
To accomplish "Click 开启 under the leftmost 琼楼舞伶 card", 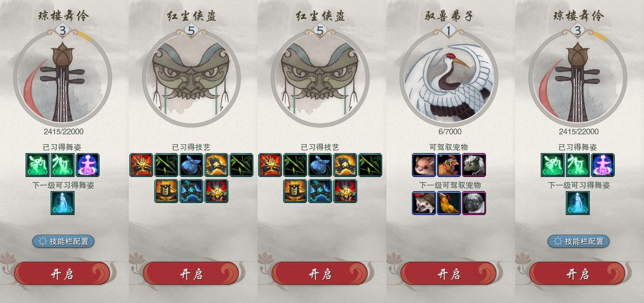I will [62, 274].
